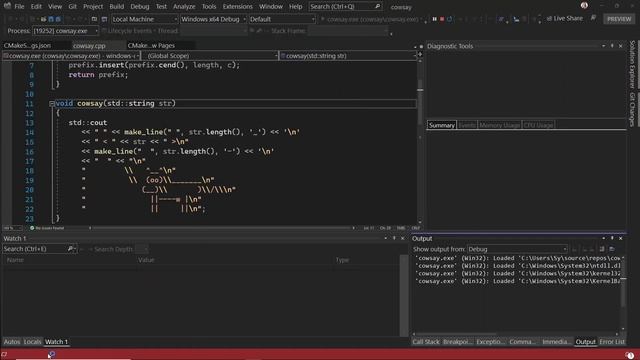Switch to the Error List tab
Viewport: 640px width, 360px height.
pos(612,342)
